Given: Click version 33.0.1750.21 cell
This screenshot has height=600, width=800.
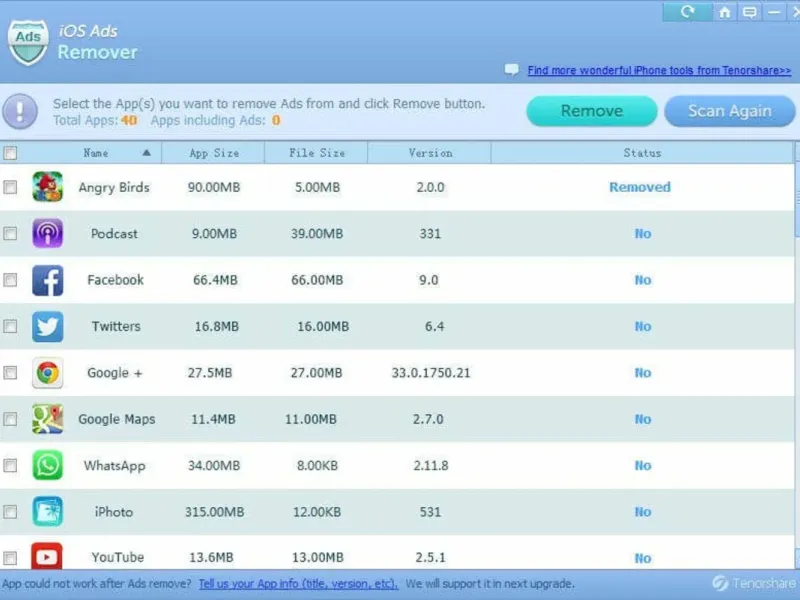Looking at the screenshot, I should [431, 373].
